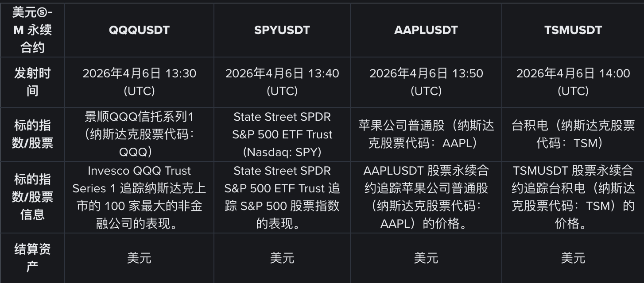Click the 景顺QQQ信托系列1 cell
644x283 pixels.
point(139,134)
